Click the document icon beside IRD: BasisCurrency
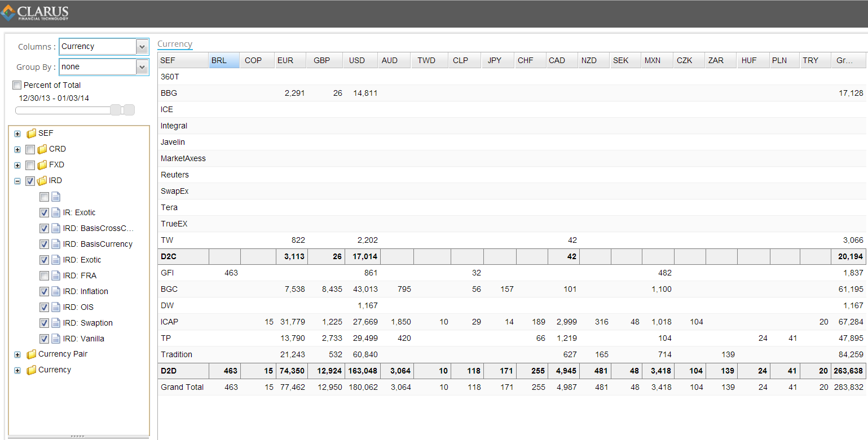The image size is (868, 440). [x=55, y=244]
